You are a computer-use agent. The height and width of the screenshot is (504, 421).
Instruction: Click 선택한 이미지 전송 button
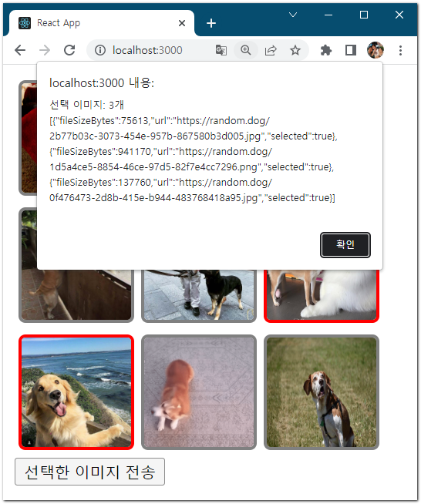(x=89, y=472)
